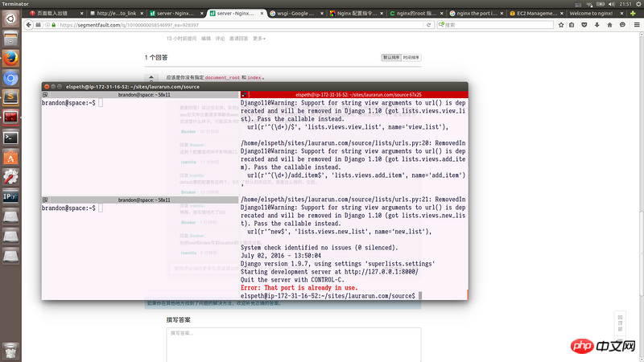The width and height of the screenshot is (644, 362).
Task: Open the Files manager in the launcher
Action: pos(10,39)
